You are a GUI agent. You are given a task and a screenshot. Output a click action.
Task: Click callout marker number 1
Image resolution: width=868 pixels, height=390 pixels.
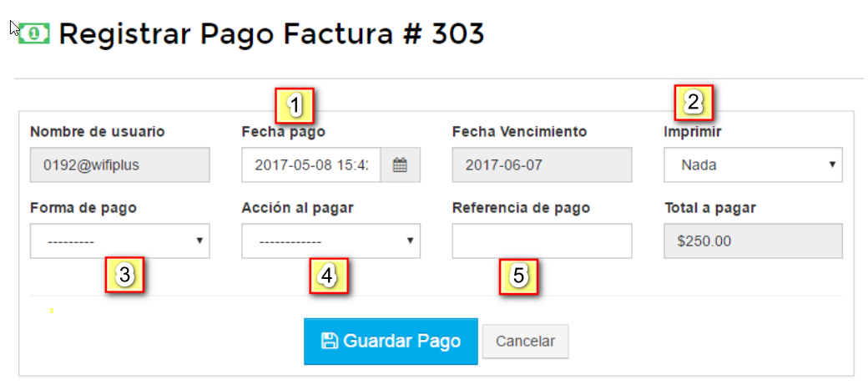click(x=295, y=105)
